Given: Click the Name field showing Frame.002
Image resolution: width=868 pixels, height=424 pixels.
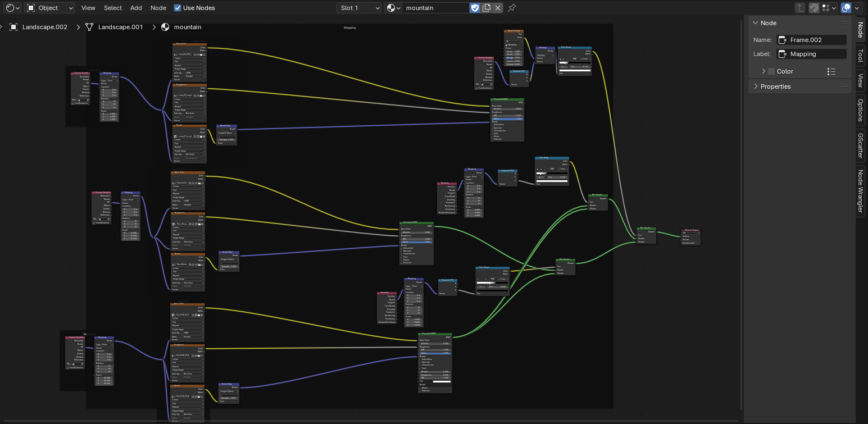Looking at the screenshot, I should click(811, 40).
